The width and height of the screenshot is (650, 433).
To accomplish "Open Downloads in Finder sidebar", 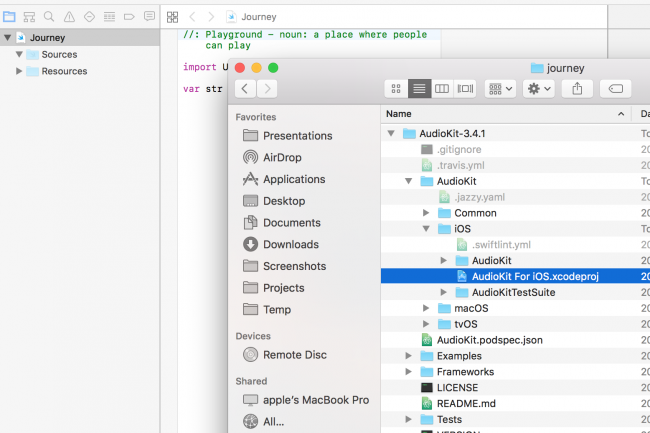I will (290, 244).
